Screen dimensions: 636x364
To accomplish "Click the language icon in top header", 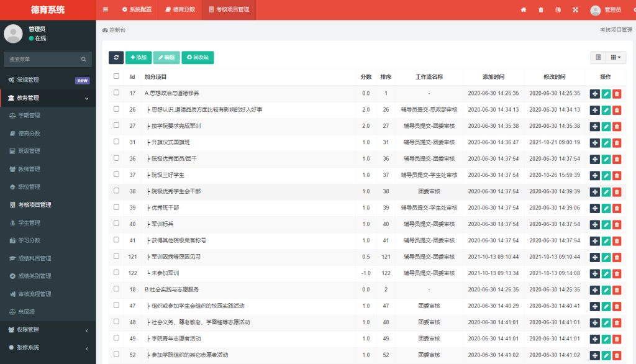I will [558, 10].
